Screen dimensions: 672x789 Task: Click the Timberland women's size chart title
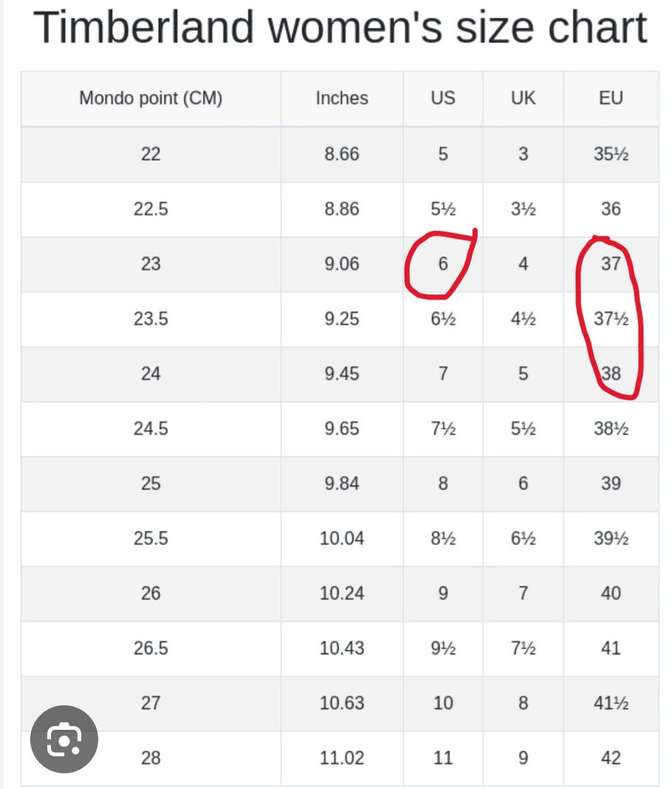[x=340, y=28]
